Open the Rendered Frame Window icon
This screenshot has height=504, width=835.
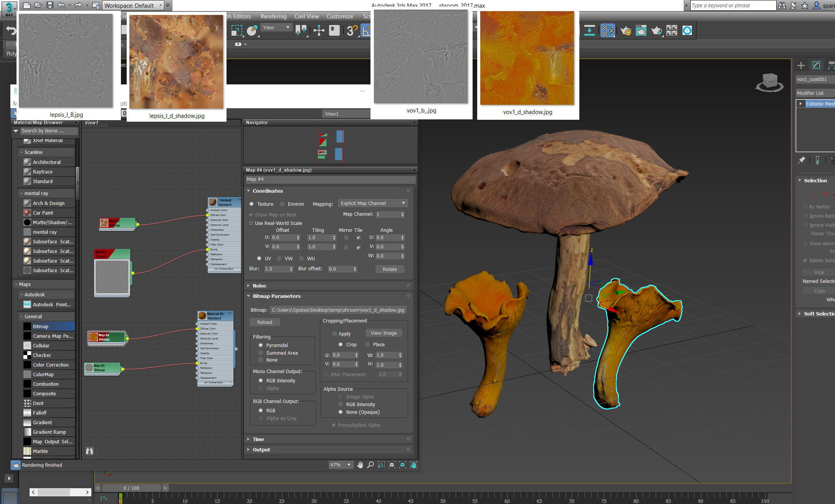tap(641, 30)
